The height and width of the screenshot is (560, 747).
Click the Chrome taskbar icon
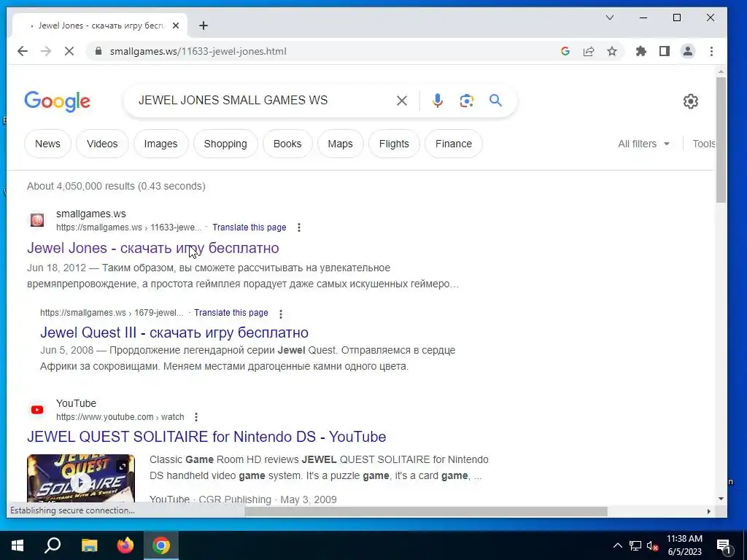pos(161,545)
